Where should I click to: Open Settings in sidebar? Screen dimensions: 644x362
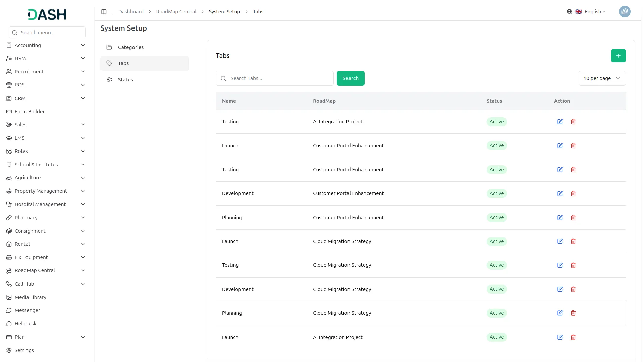point(47,350)
